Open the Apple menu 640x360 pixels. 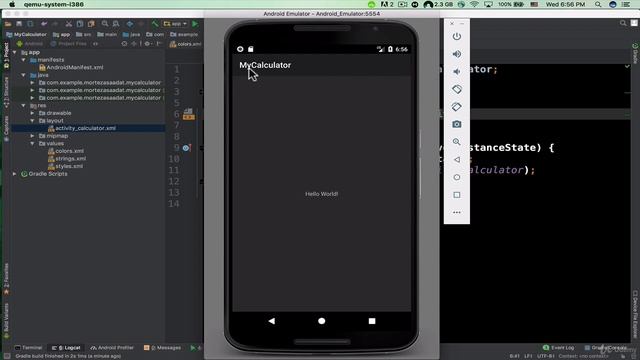(x=12, y=4)
